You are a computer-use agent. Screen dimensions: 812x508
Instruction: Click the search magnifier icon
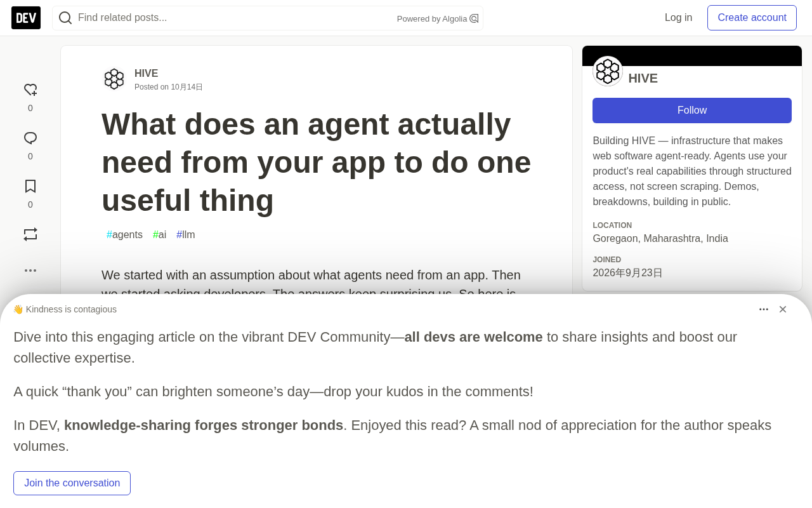(65, 18)
